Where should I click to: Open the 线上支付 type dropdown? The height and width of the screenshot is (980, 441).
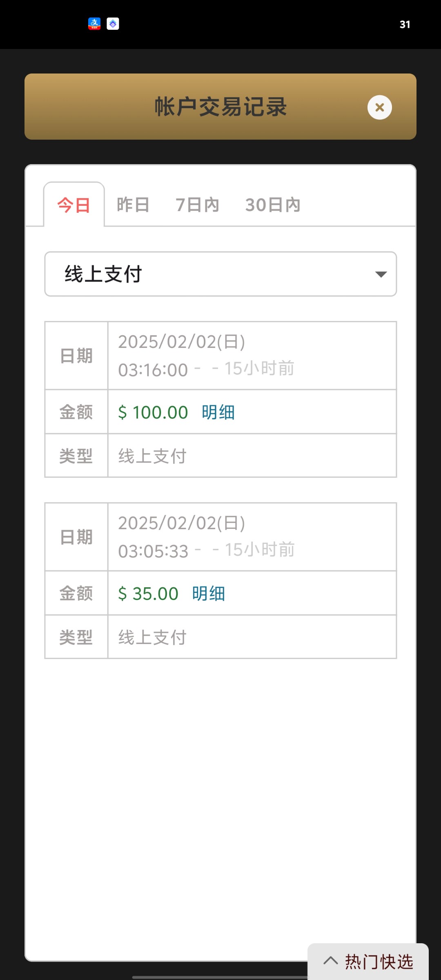(x=220, y=274)
